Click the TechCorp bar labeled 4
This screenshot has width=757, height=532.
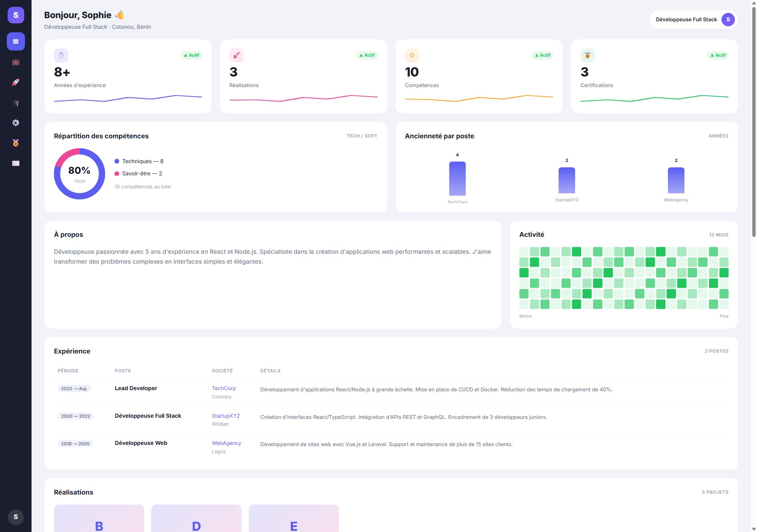point(457,179)
